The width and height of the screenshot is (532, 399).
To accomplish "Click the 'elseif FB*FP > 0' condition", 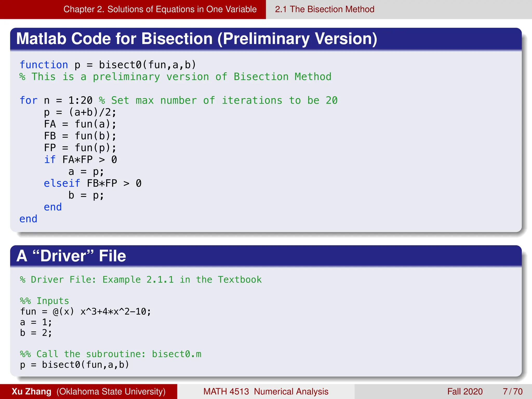I will (93, 183).
